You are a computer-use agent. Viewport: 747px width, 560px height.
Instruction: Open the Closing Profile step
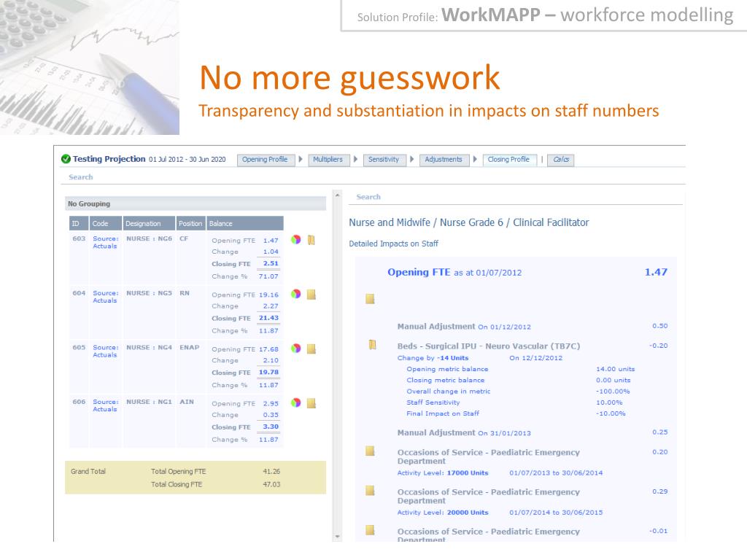point(508,160)
